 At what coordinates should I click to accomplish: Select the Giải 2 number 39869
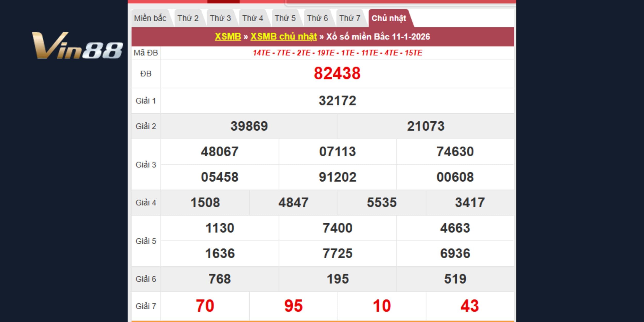coord(249,126)
